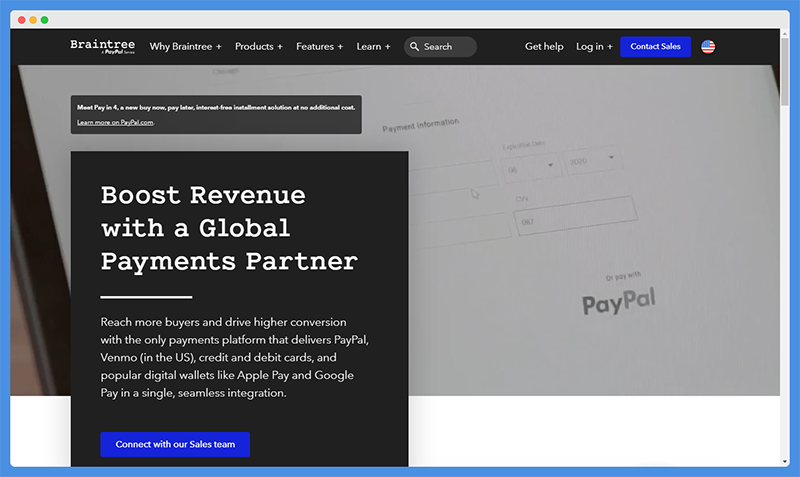The height and width of the screenshot is (477, 800).
Task: Click Connect with our Sales team
Action: tap(175, 444)
